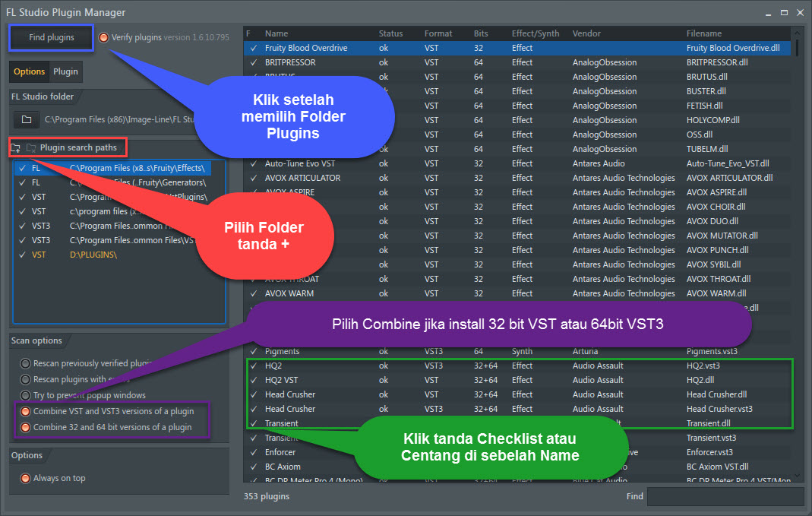812x516 pixels.
Task: Select the Enforcer plugin name
Action: (x=280, y=452)
